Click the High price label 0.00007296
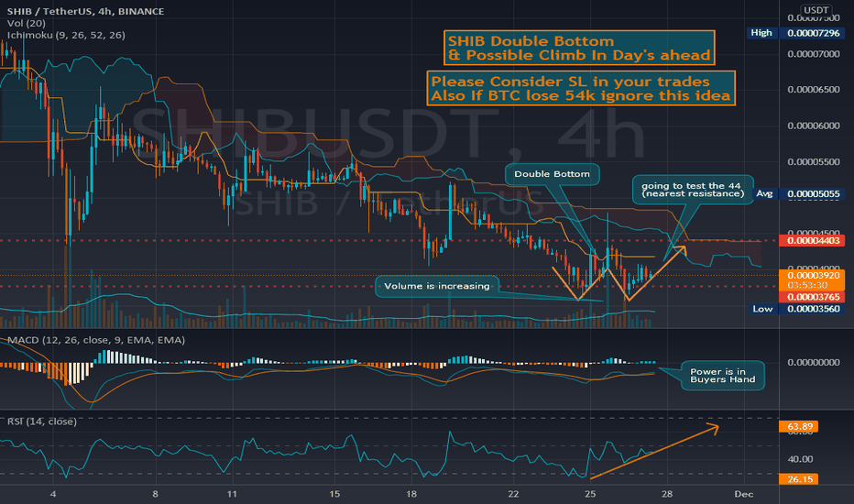854x504 pixels. pyautogui.click(x=813, y=33)
